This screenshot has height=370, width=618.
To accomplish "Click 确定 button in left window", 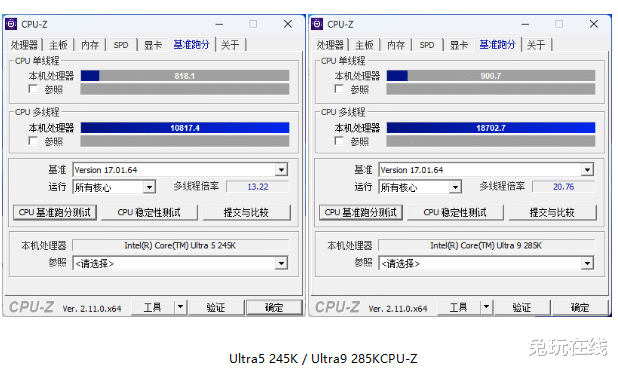I will pos(274,307).
